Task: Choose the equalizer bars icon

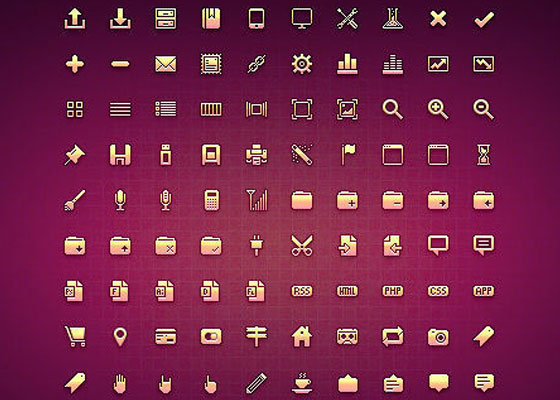Action: pos(392,64)
